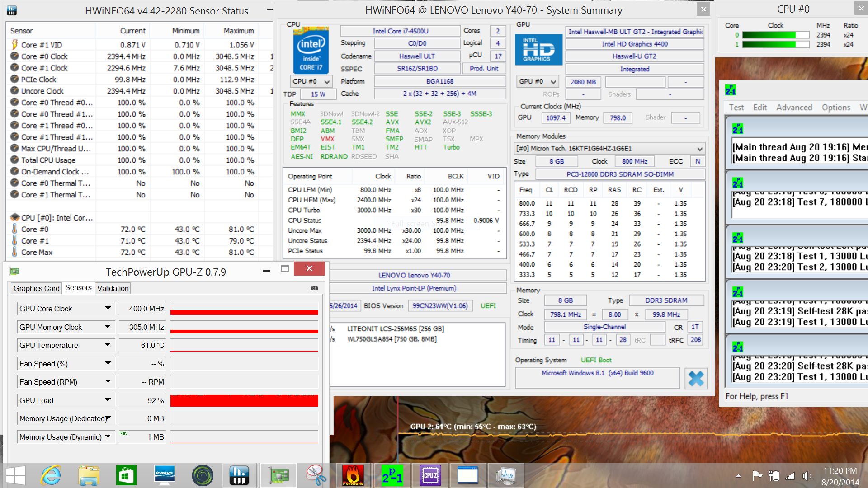Switch to FurMark in the taskbar
Image resolution: width=868 pixels, height=488 pixels.
click(354, 475)
